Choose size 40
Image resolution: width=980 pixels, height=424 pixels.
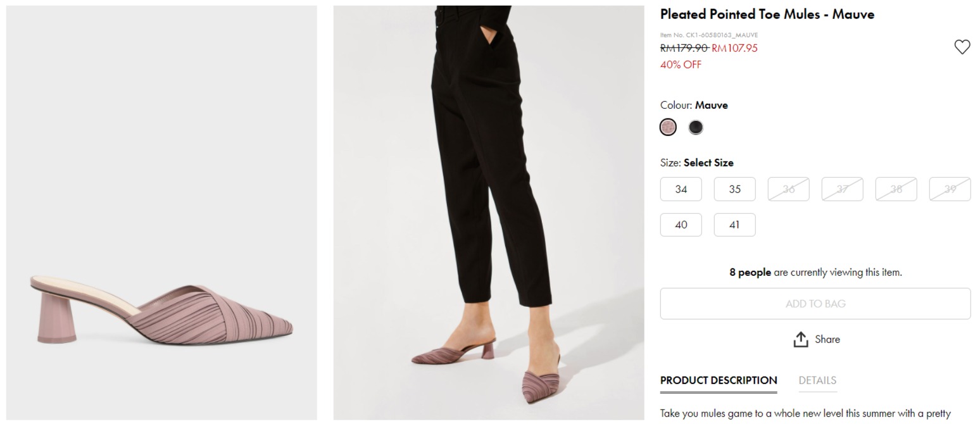(x=681, y=225)
